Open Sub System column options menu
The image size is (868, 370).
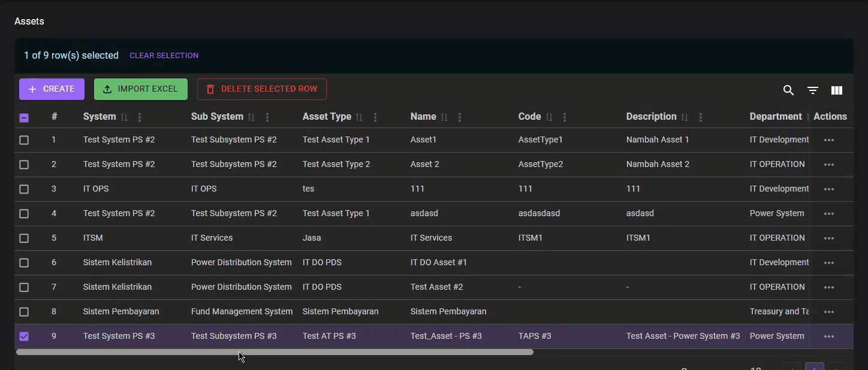(267, 117)
